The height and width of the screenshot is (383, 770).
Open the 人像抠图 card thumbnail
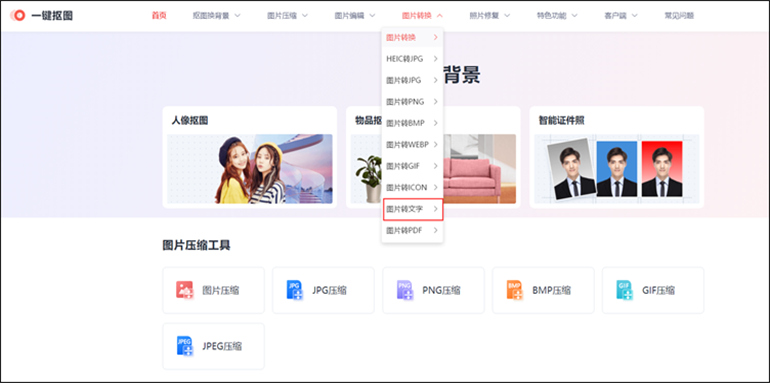tap(249, 169)
